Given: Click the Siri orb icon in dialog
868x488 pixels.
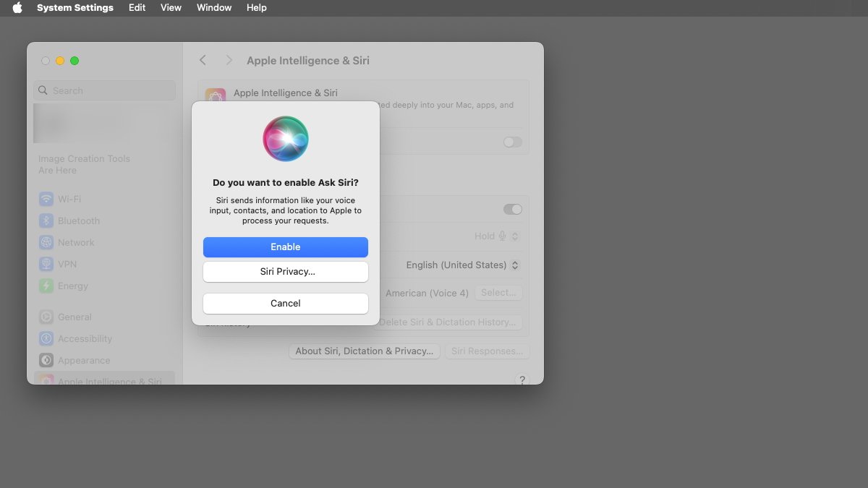Looking at the screenshot, I should tap(286, 139).
